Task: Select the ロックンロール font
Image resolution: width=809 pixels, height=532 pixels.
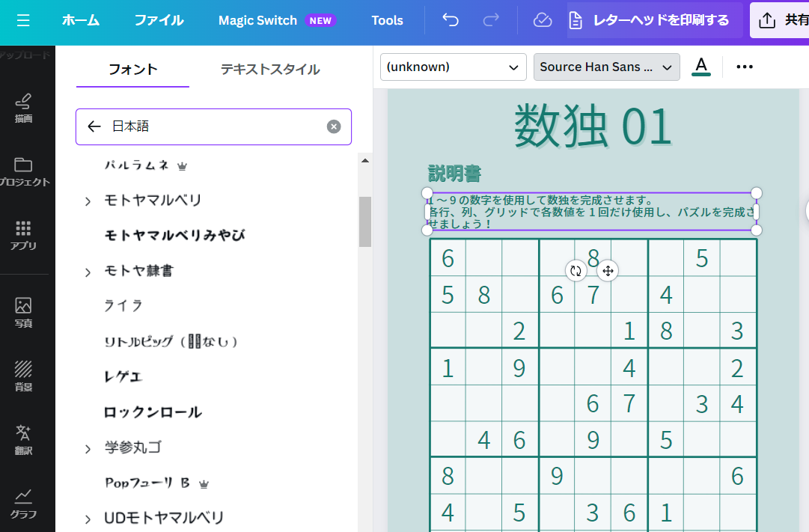Action: pyautogui.click(x=153, y=412)
